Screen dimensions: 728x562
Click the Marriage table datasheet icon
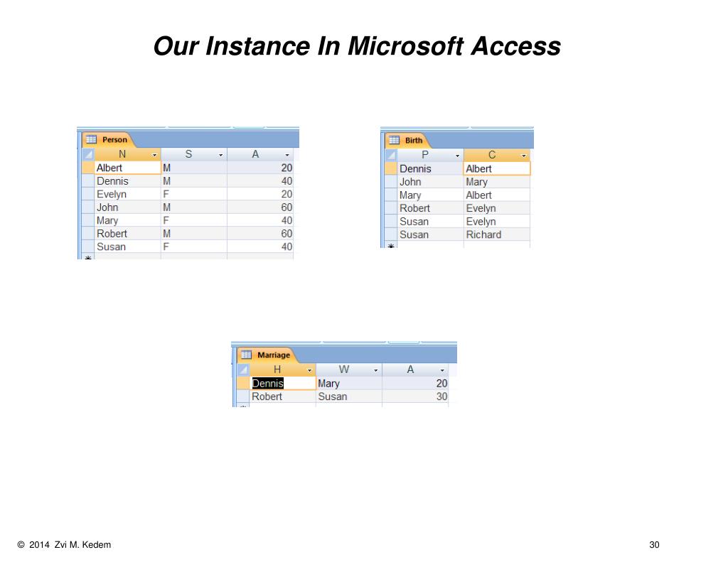tap(246, 355)
